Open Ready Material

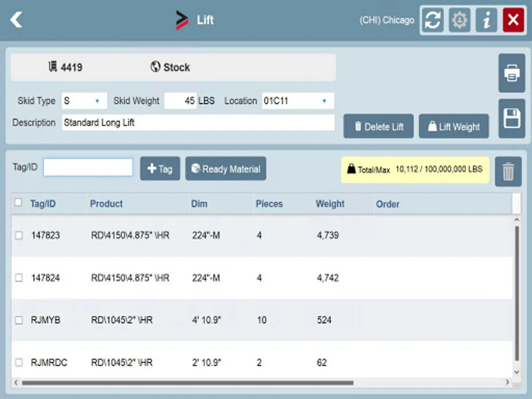[226, 168]
